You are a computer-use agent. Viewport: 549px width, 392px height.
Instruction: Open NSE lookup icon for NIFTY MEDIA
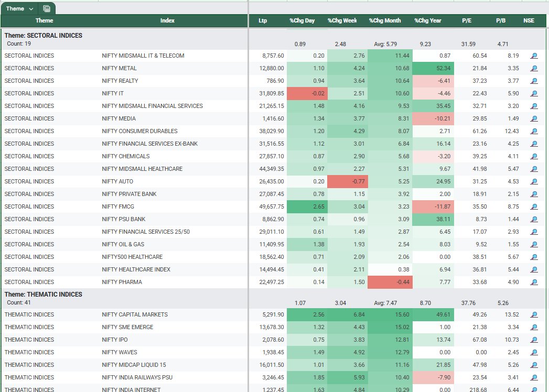pos(534,118)
